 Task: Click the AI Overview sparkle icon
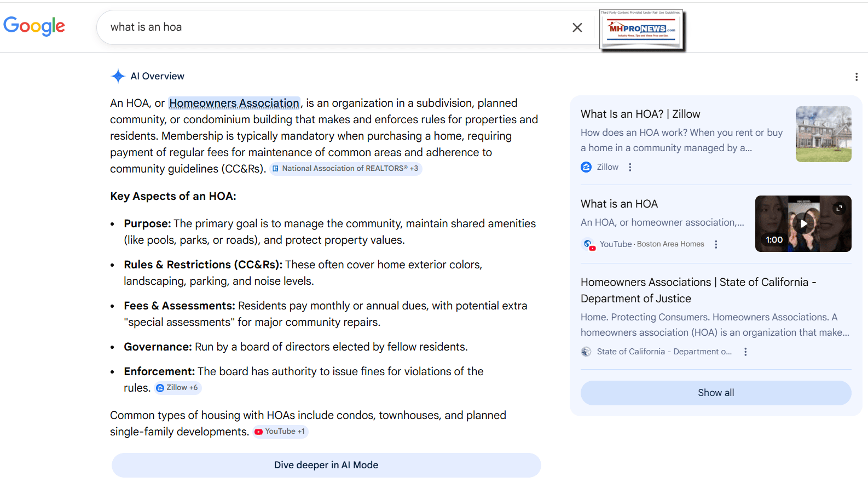tap(118, 76)
